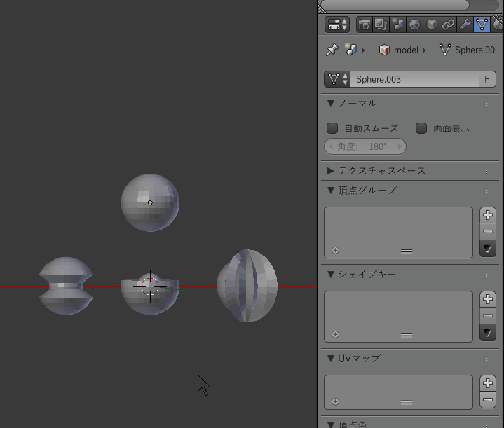Remove shape key with minus button
Image resolution: width=504 pixels, height=428 pixels.
[488, 315]
